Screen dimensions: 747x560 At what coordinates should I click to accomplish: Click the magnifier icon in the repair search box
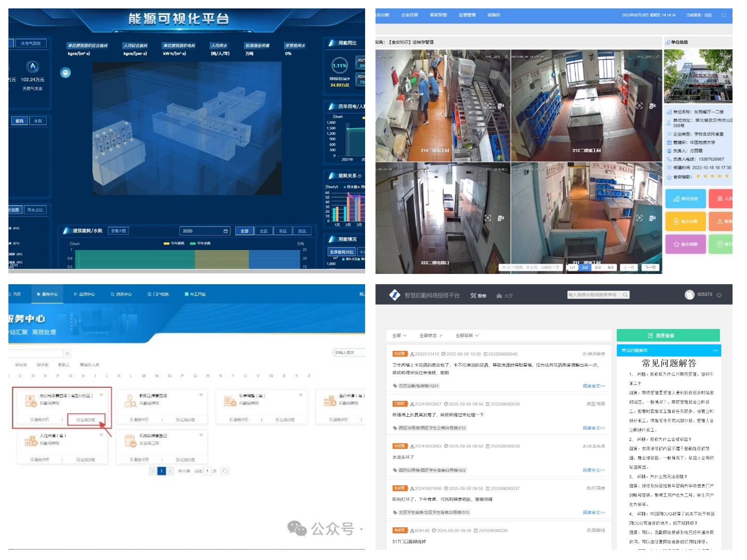coord(625,295)
